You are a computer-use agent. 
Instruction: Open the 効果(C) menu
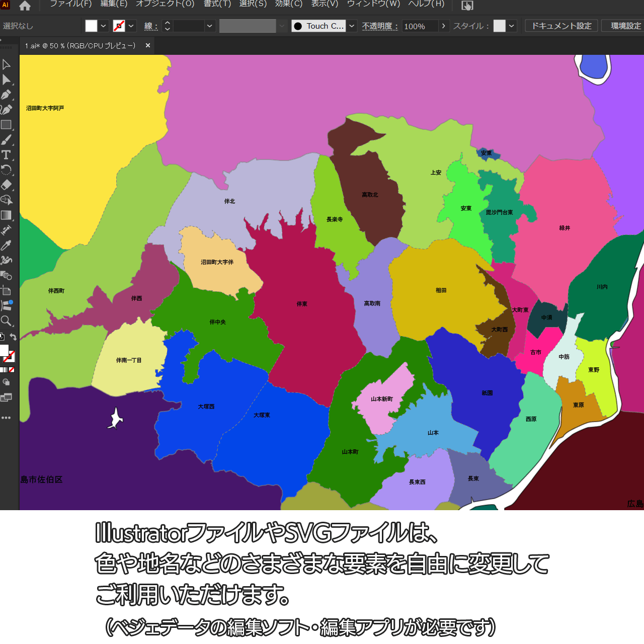tap(288, 4)
